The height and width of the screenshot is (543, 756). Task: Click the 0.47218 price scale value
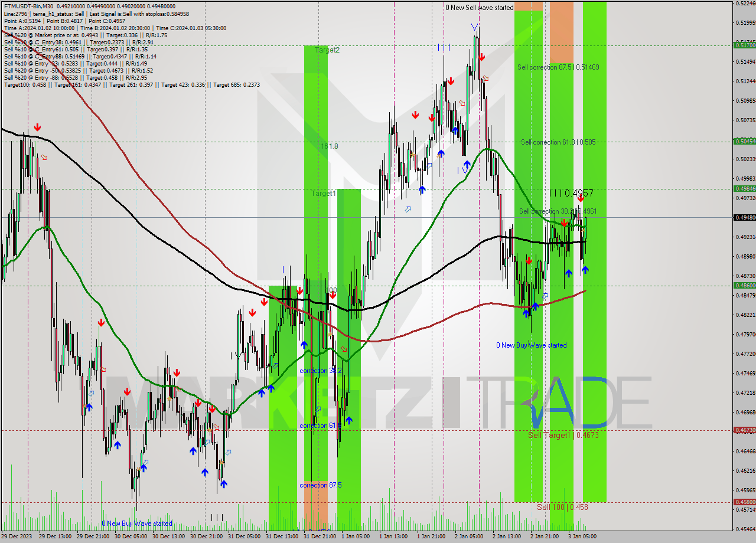(x=746, y=392)
